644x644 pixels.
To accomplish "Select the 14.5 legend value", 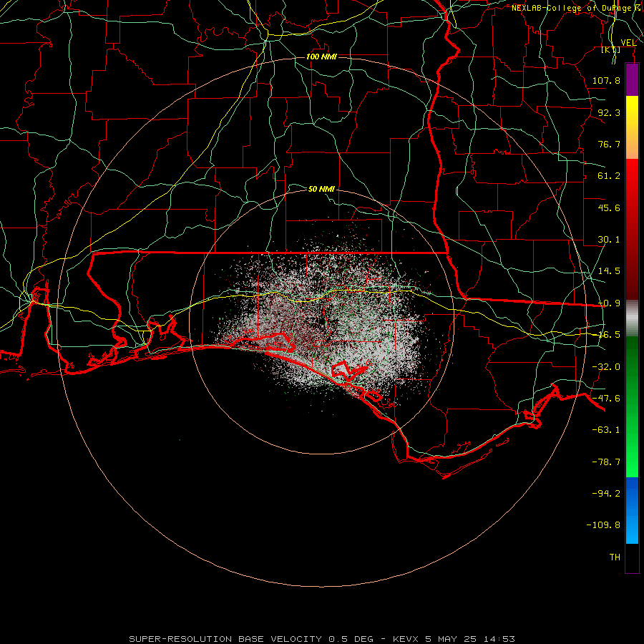I will pos(609,271).
